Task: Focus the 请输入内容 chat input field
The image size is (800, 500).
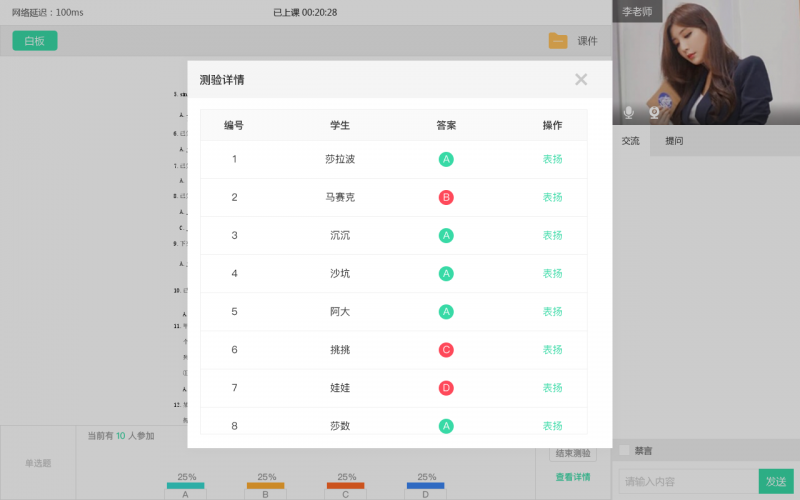Action: tap(688, 481)
